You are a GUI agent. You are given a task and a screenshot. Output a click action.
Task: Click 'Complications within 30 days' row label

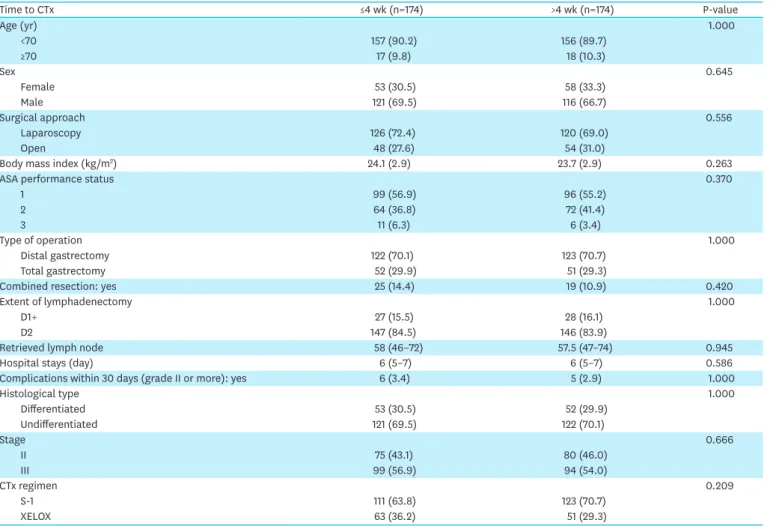[x=123, y=378]
